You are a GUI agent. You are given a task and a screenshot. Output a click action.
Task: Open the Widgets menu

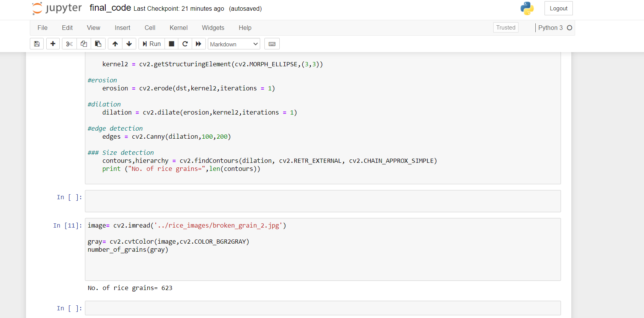[x=213, y=28]
